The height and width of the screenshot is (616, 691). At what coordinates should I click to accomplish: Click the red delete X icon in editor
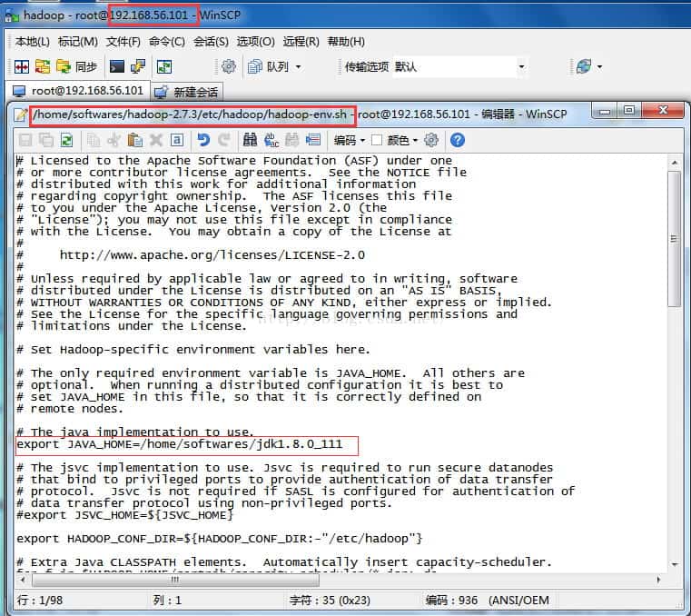[x=156, y=140]
